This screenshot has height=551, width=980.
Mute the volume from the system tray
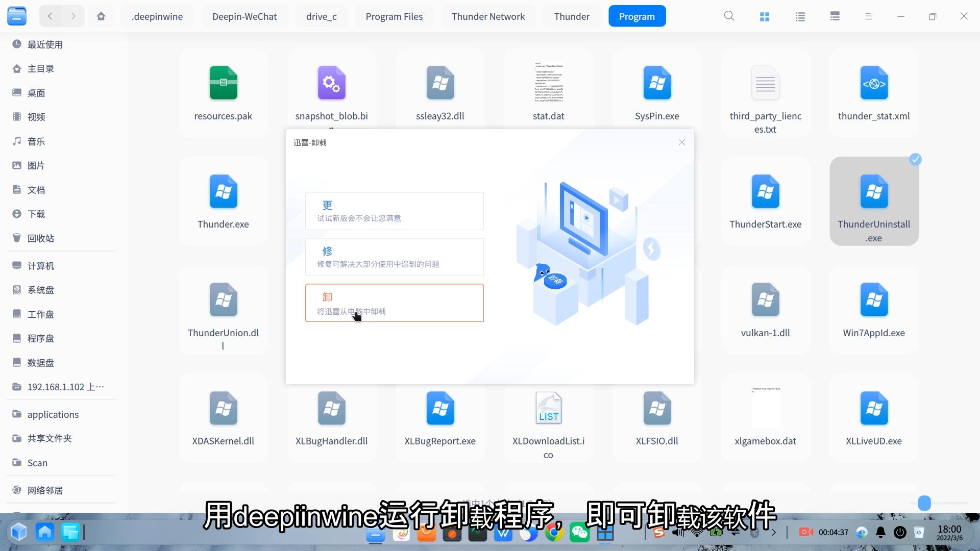[x=677, y=532]
